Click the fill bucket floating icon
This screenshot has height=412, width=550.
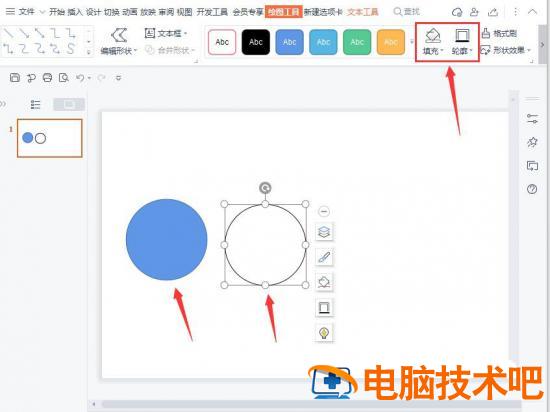[x=324, y=282]
